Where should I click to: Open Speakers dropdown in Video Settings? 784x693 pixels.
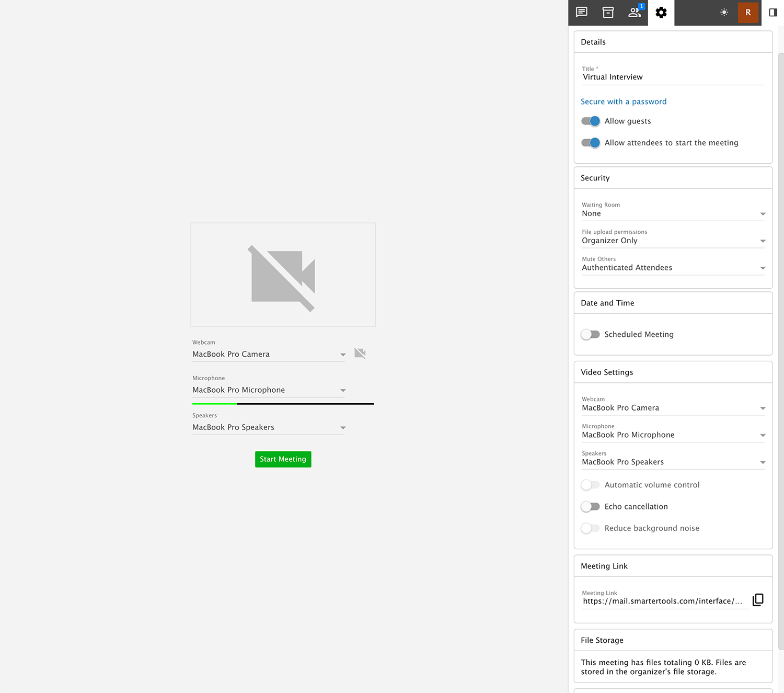[674, 459]
